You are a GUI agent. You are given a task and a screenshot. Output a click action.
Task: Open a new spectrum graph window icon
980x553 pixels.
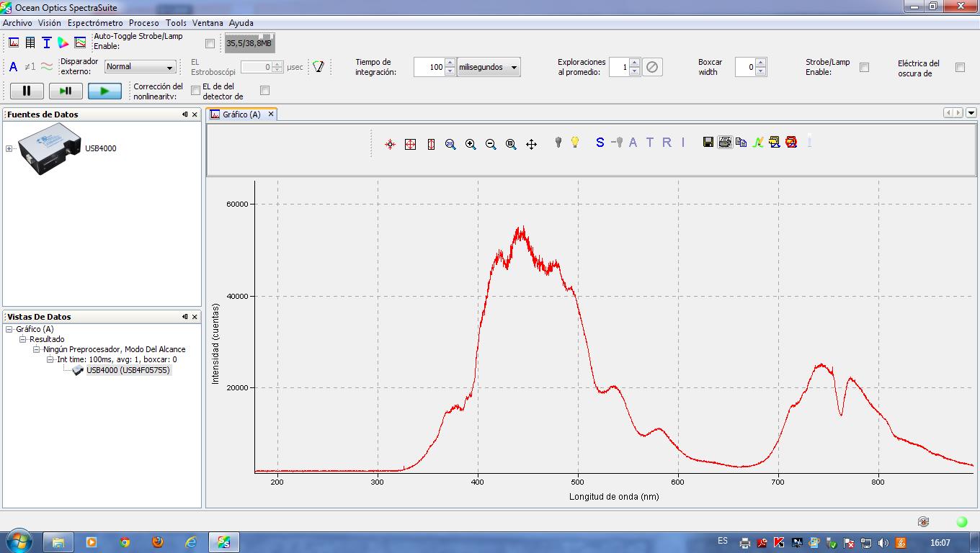[x=14, y=42]
